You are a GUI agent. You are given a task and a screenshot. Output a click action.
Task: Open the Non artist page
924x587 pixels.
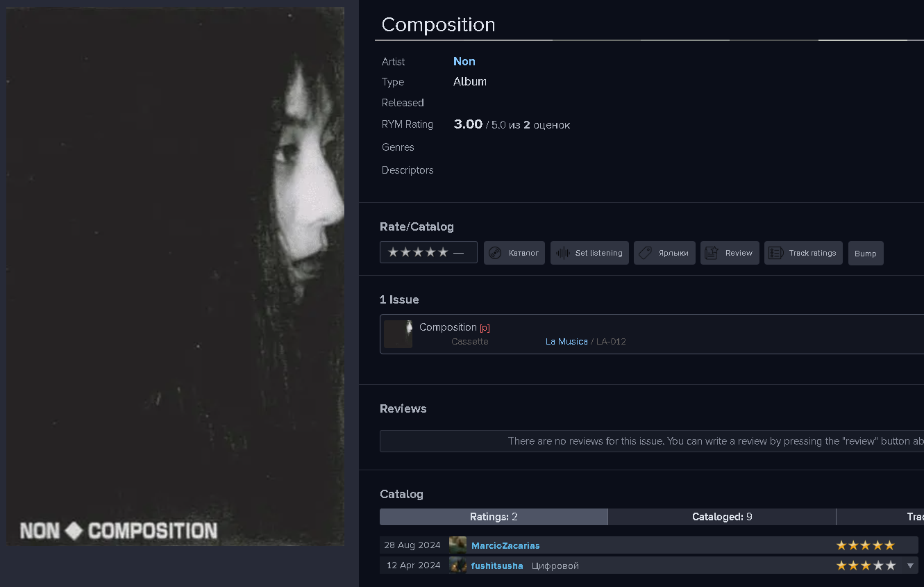pos(464,61)
